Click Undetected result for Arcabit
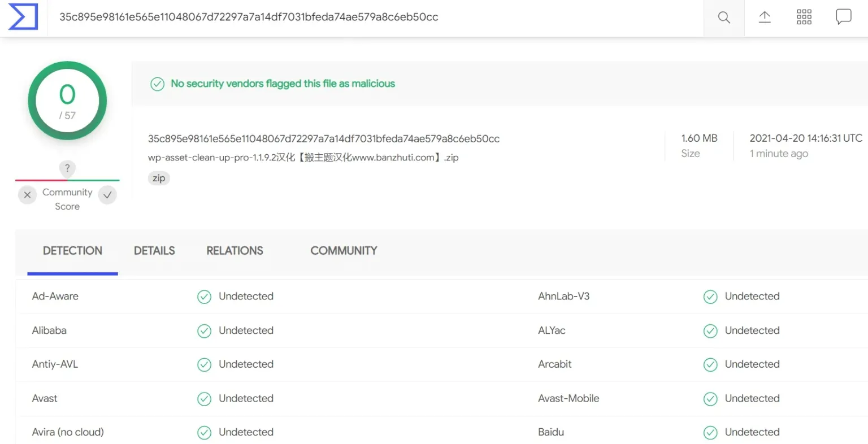Screen dimensions: 868x444 pyautogui.click(x=752, y=364)
